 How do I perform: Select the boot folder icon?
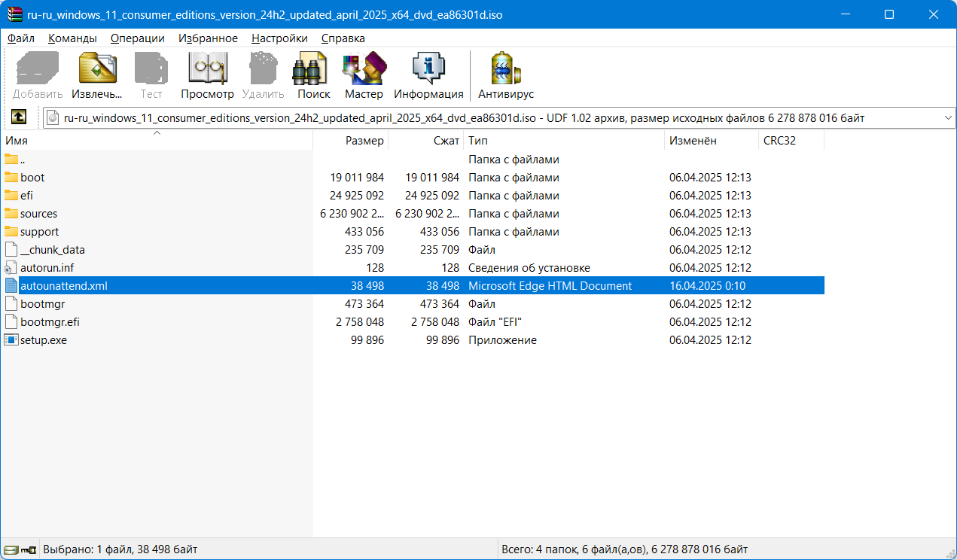(x=11, y=178)
